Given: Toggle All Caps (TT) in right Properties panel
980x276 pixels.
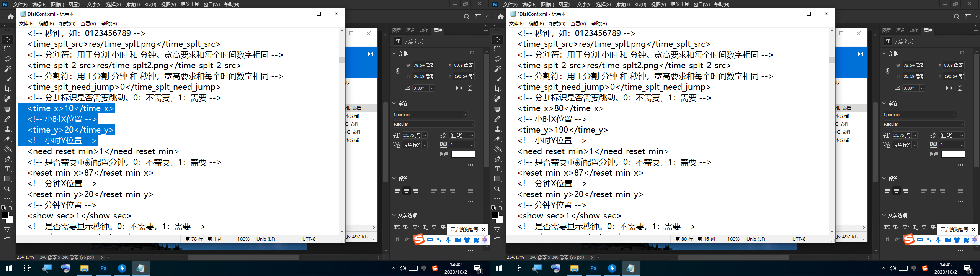Looking at the screenshot, I should (887, 228).
